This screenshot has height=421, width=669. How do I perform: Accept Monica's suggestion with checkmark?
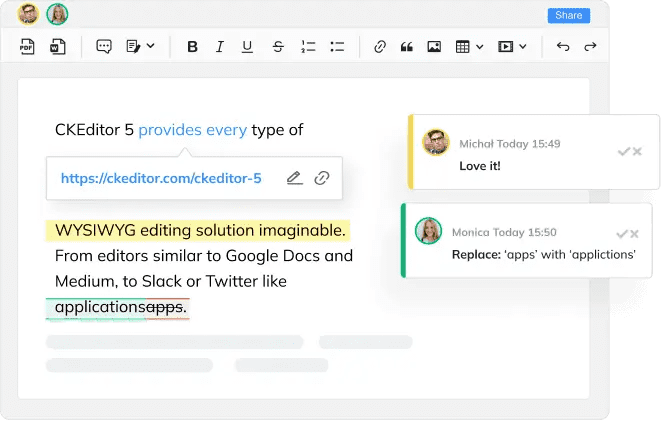click(622, 234)
